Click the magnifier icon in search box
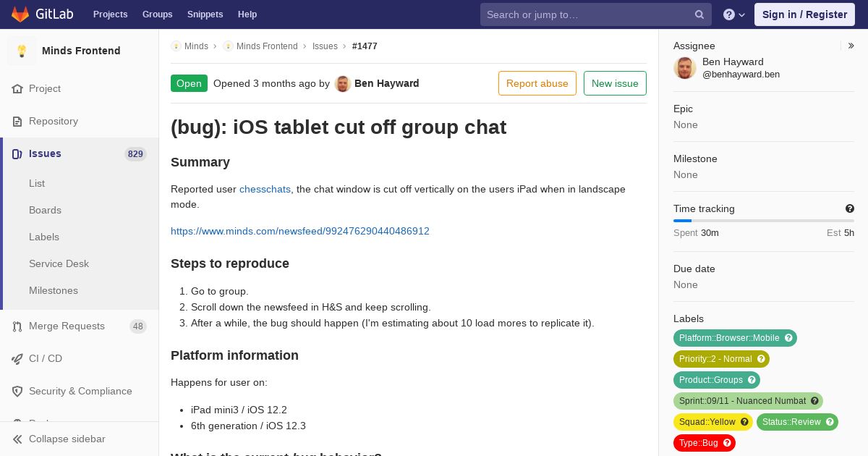The height and width of the screenshot is (456, 868). pos(699,14)
